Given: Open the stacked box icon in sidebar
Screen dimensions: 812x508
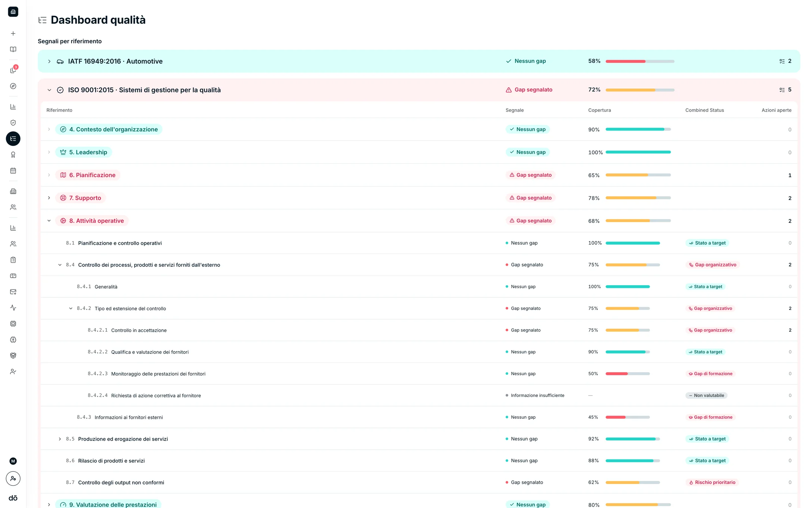Looking at the screenshot, I should pyautogui.click(x=13, y=356).
